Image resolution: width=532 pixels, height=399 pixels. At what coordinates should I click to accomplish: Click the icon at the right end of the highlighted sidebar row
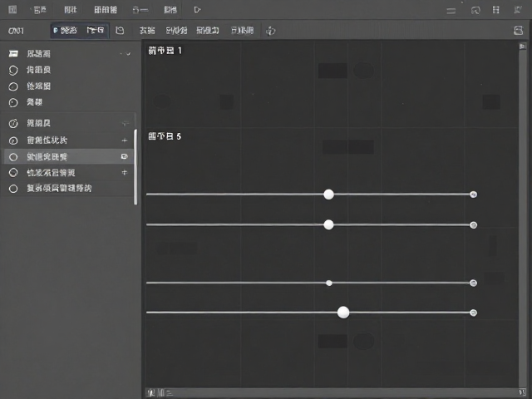[124, 156]
